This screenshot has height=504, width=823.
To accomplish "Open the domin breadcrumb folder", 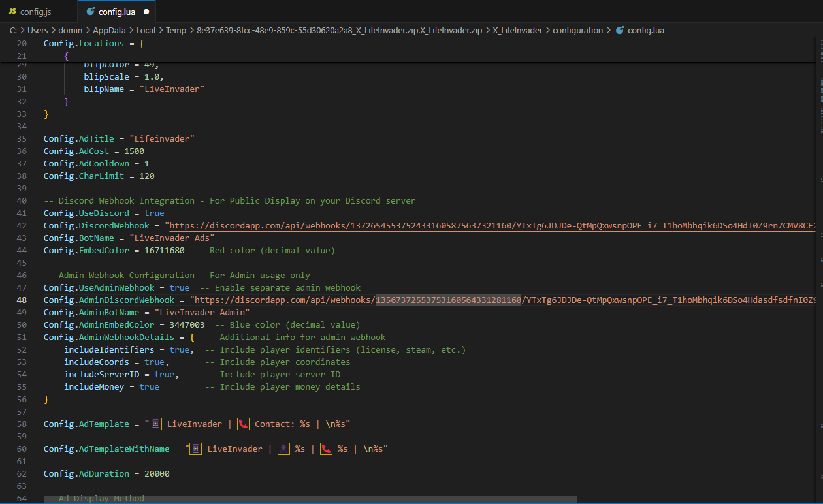I will pos(71,30).
